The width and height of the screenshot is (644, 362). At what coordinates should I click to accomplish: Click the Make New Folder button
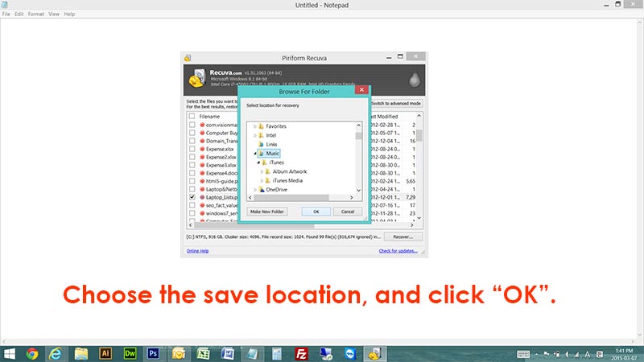point(267,212)
